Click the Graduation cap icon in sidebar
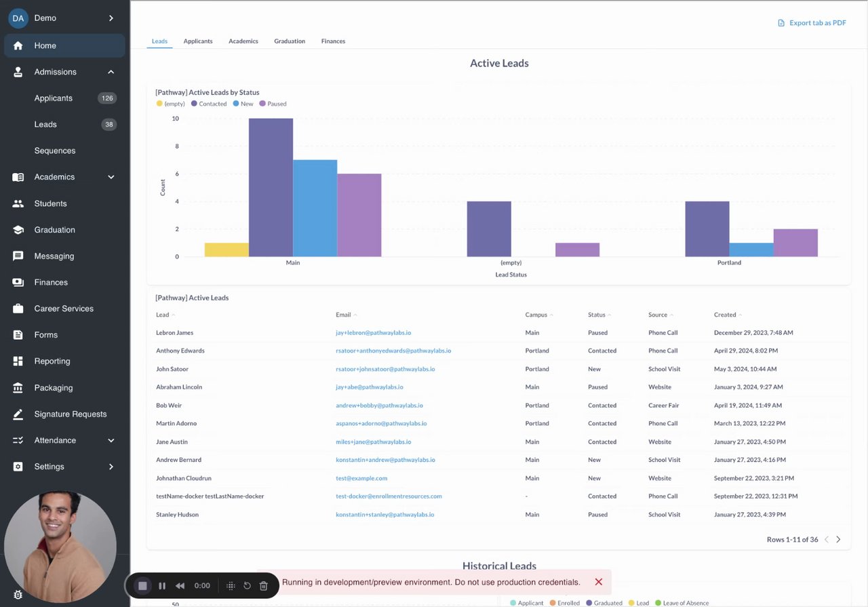 tap(18, 230)
